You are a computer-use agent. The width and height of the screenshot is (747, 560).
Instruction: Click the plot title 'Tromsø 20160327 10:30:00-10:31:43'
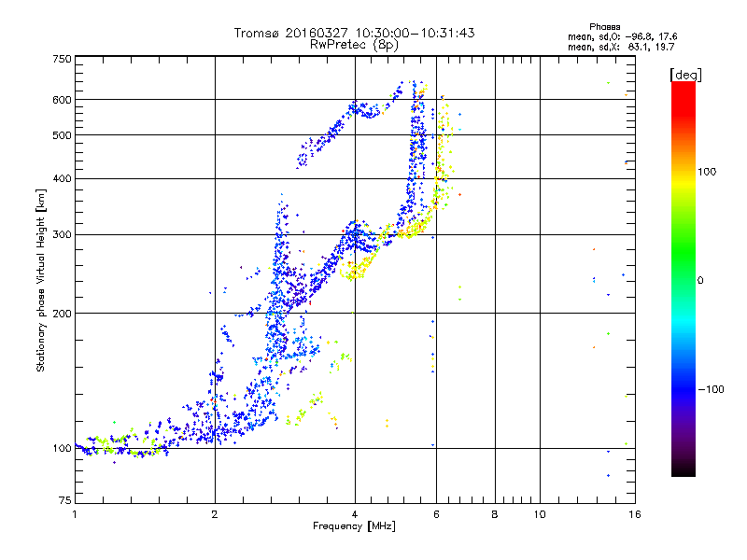(354, 33)
